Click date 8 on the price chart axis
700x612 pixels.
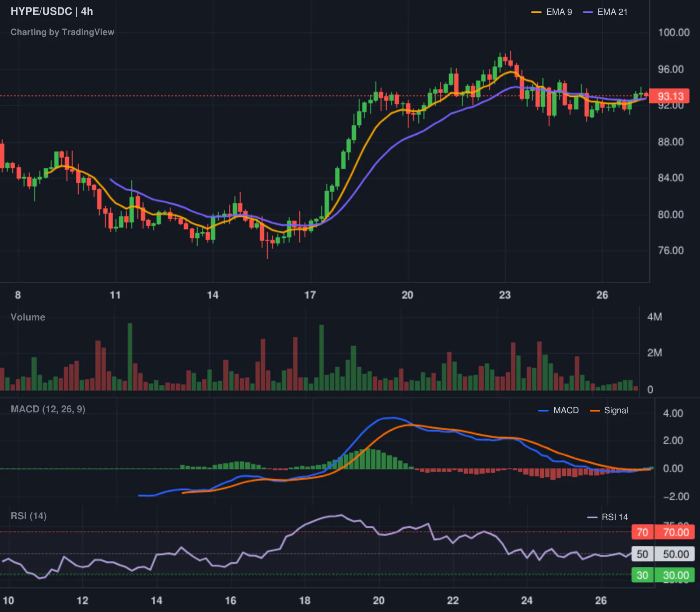coord(18,295)
